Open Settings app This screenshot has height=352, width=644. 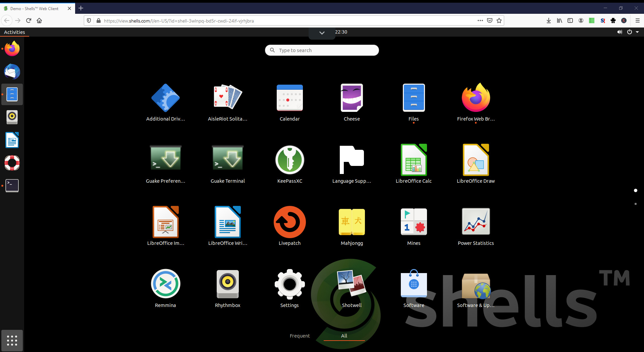(x=290, y=289)
